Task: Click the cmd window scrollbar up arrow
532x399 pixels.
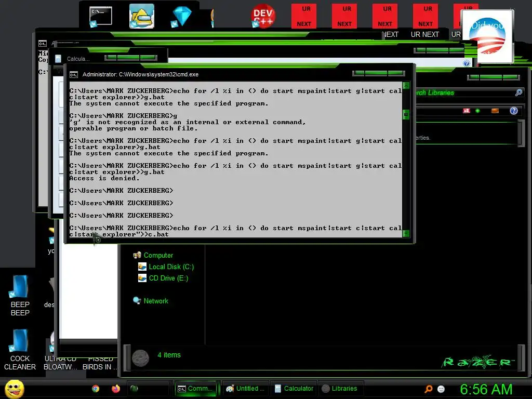Action: pos(406,86)
